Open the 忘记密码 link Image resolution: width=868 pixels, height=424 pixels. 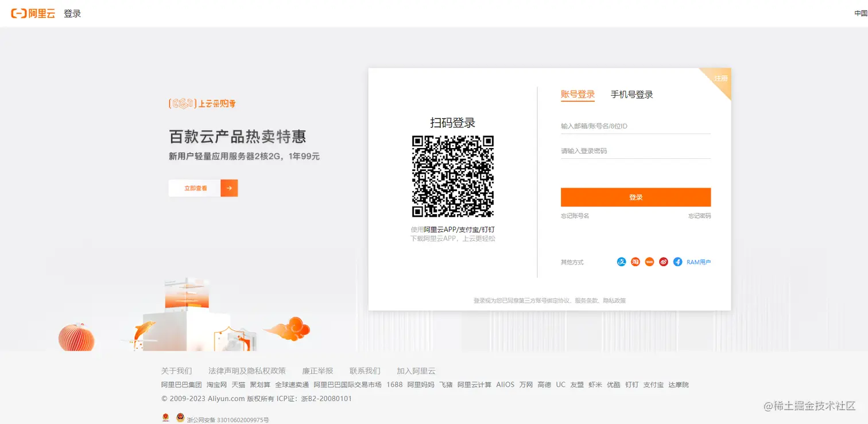coord(700,216)
